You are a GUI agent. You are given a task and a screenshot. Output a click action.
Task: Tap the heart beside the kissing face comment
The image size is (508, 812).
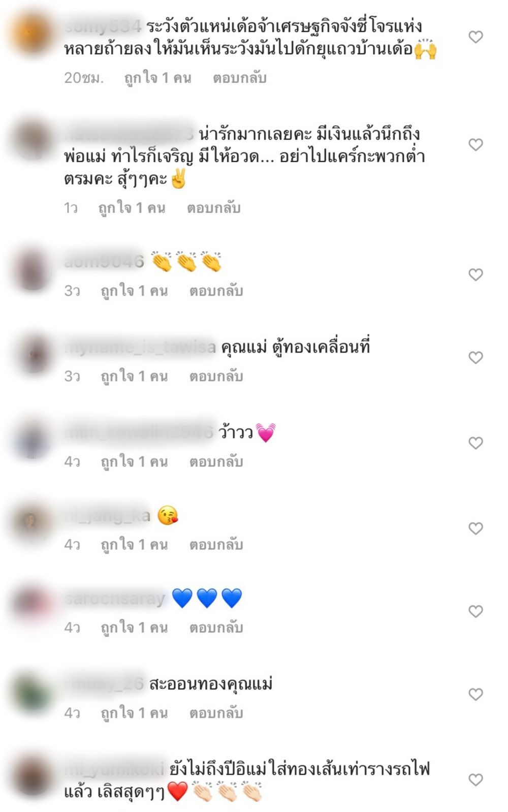click(x=475, y=528)
